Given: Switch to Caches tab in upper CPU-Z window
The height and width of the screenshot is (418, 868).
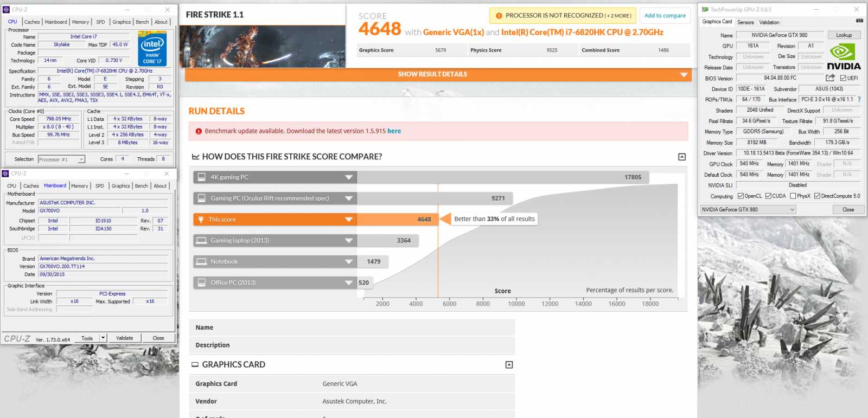Looking at the screenshot, I should (x=32, y=22).
